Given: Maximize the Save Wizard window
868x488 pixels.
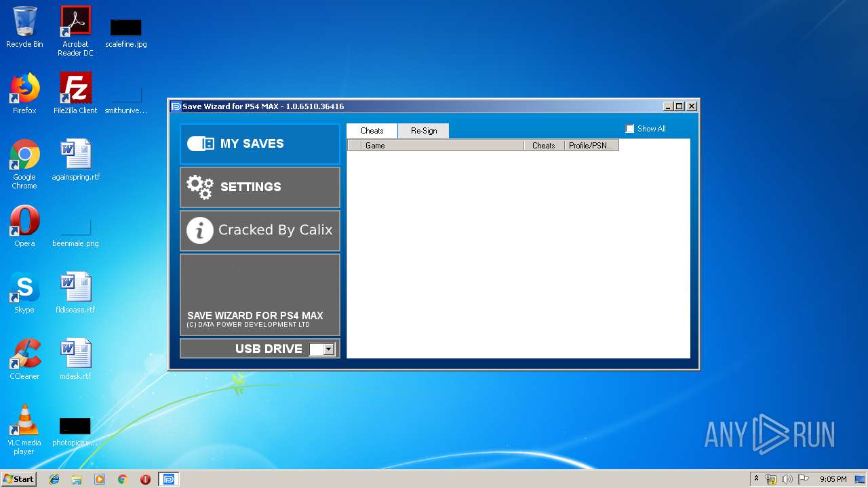Looking at the screenshot, I should coord(679,106).
